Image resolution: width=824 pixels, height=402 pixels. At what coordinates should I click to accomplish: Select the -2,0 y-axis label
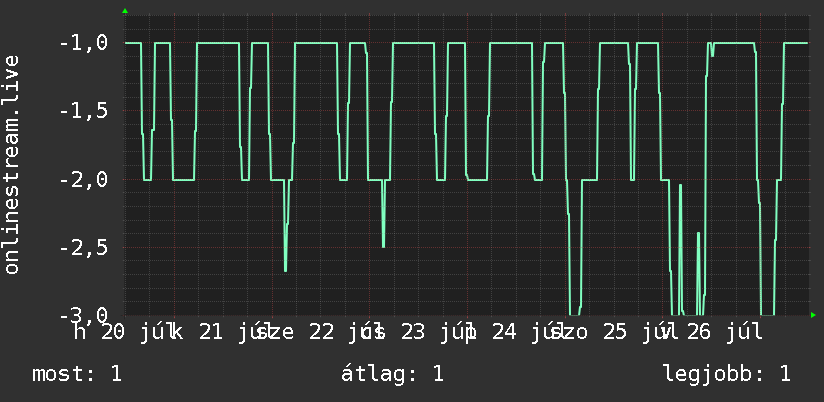(x=84, y=180)
